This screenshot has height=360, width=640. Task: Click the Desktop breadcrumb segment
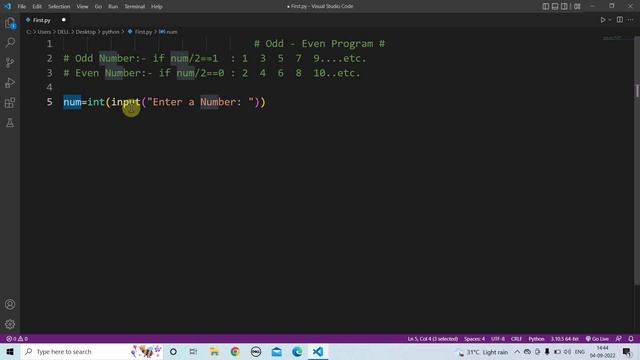[x=86, y=32]
